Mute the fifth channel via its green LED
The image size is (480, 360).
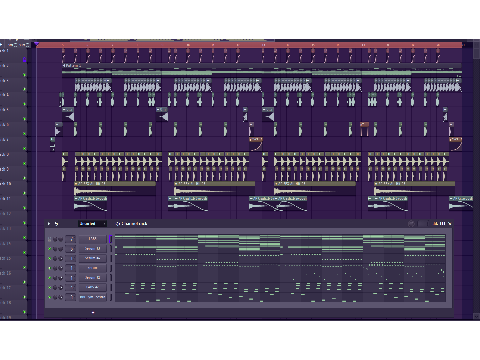50,278
